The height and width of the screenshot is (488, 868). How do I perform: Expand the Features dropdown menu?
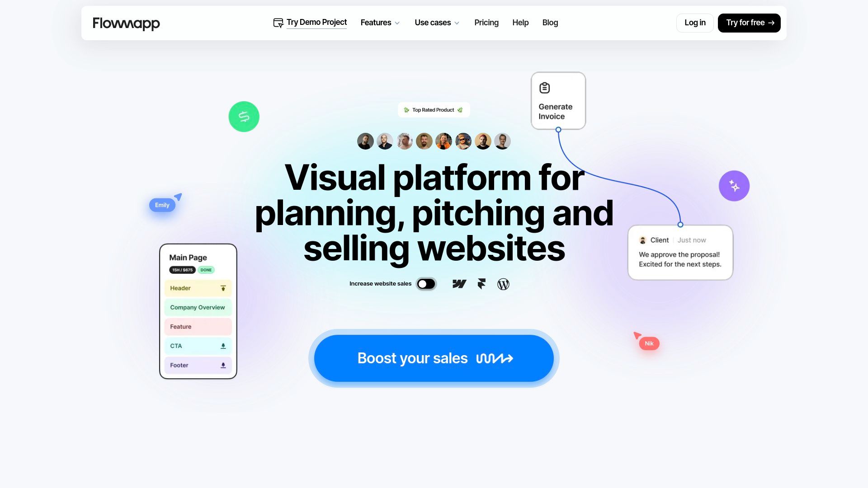(x=379, y=23)
